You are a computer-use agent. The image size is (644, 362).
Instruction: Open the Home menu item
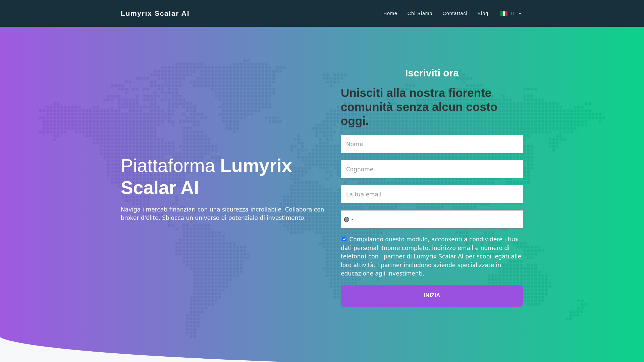pyautogui.click(x=390, y=13)
